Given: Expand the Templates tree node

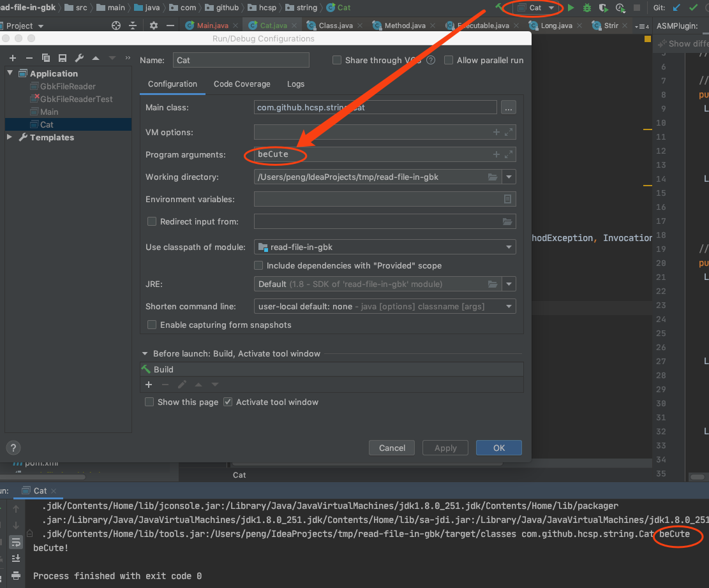Looking at the screenshot, I should [x=10, y=137].
